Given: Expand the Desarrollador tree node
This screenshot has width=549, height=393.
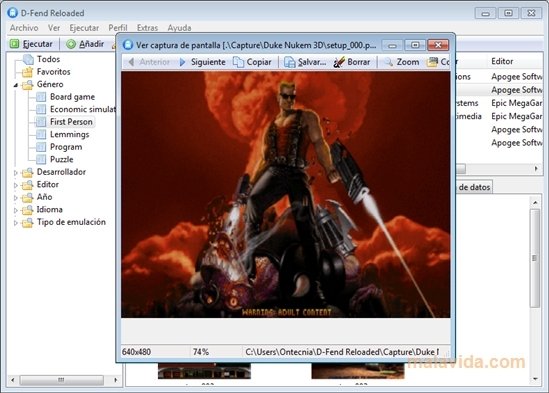Looking at the screenshot, I should pyautogui.click(x=16, y=173).
